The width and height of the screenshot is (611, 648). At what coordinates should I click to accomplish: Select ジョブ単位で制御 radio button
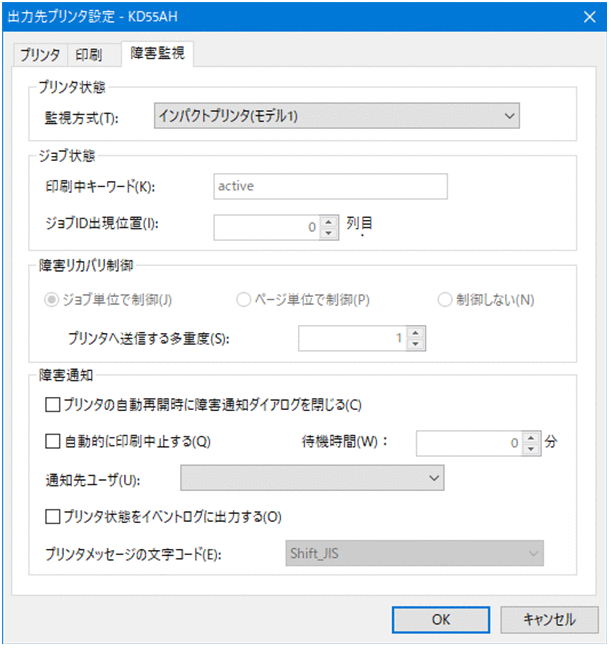click(x=52, y=300)
